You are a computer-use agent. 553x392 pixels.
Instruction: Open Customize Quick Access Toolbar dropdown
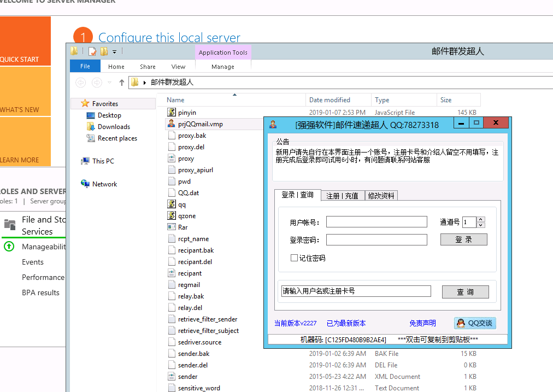pos(114,52)
